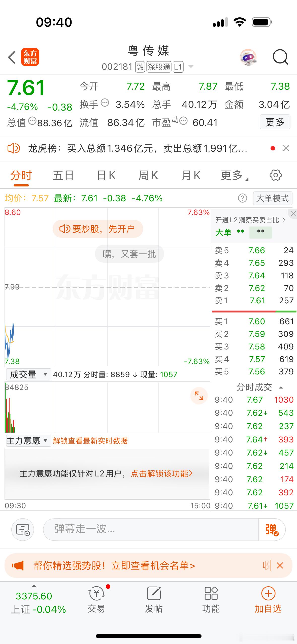Tap the 嘿，又套一批 bullet comment
The image size is (297, 644).
click(129, 254)
